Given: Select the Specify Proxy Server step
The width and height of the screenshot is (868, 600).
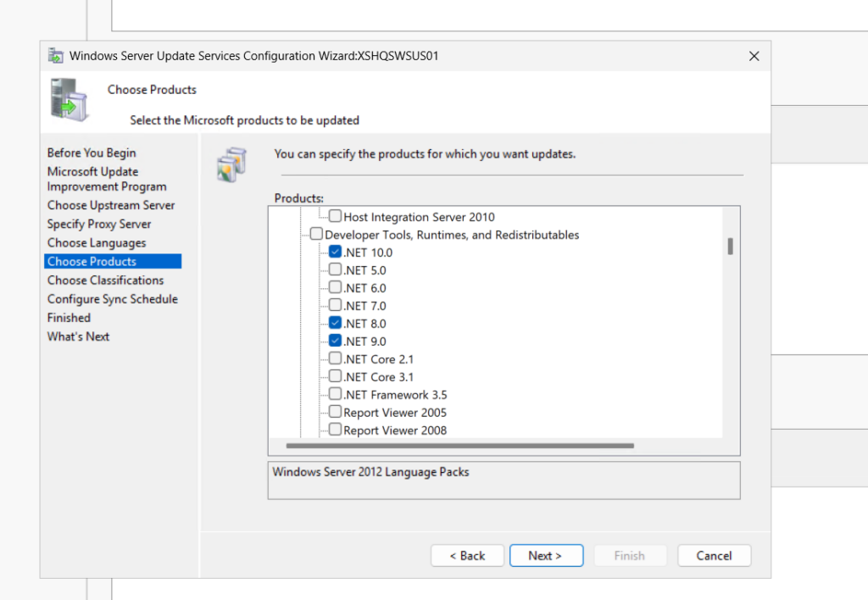Looking at the screenshot, I should [99, 225].
